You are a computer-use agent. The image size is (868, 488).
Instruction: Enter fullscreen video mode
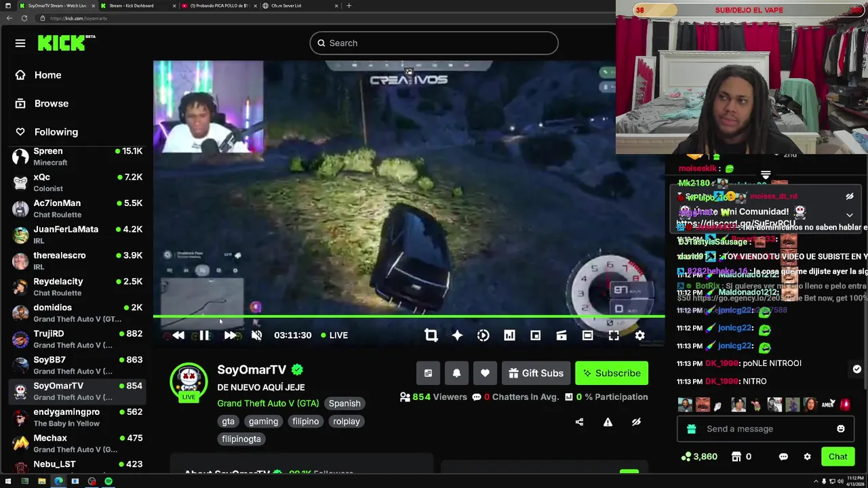click(x=614, y=335)
